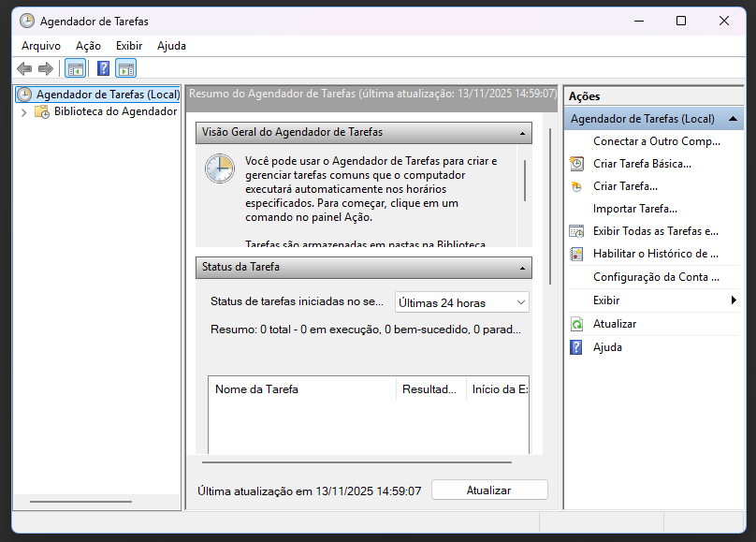Screen dimensions: 756x542
Task: Click the overview text vertical scrollbar
Action: tap(525, 180)
